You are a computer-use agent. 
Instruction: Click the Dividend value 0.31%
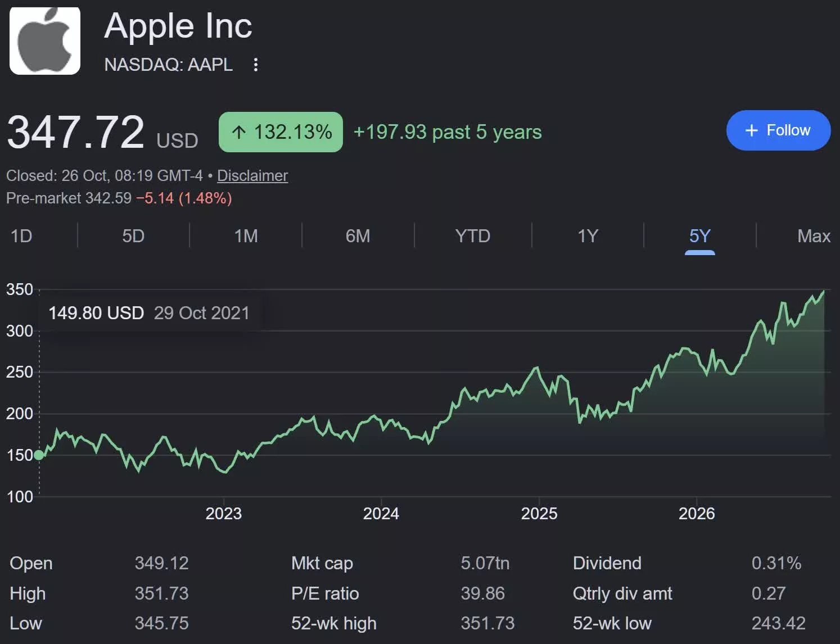776,563
